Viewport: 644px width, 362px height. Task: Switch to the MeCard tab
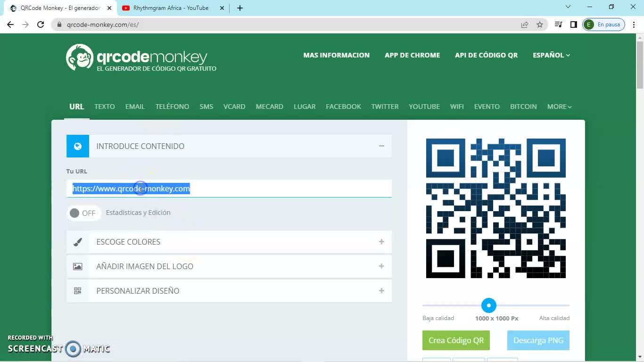(270, 107)
